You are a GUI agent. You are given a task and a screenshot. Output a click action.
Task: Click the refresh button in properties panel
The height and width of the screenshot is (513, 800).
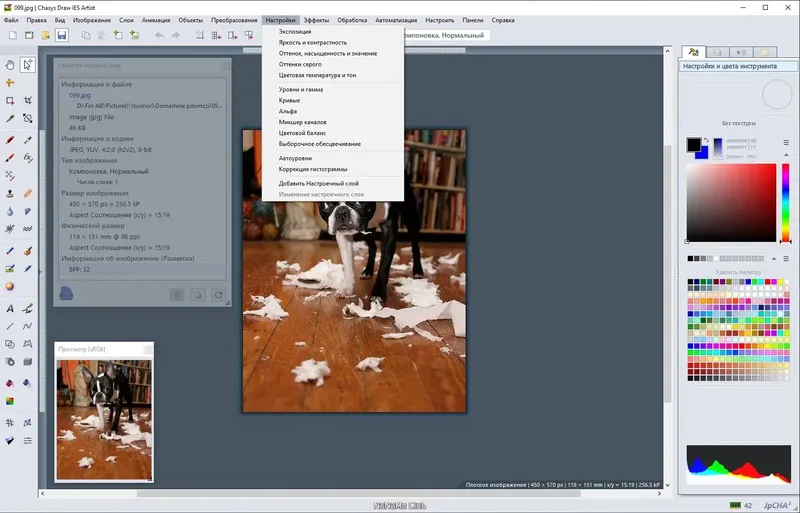(218, 295)
